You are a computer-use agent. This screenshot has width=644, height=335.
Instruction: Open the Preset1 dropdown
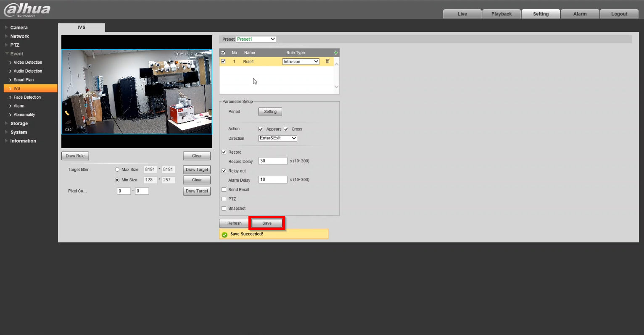[x=256, y=39]
